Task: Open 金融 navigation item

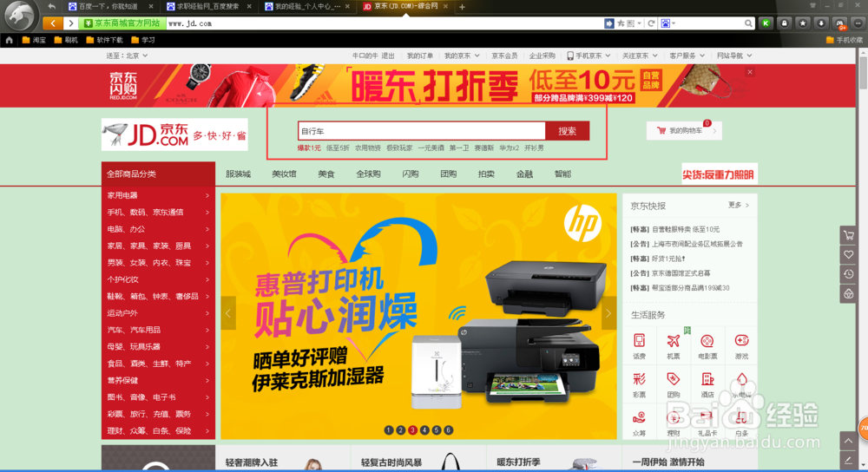Action: click(524, 174)
